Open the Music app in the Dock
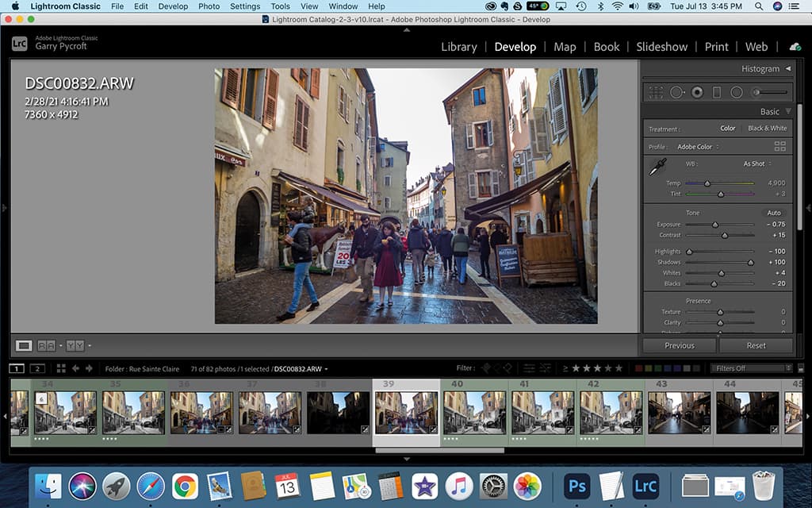The width and height of the screenshot is (812, 508). click(459, 487)
